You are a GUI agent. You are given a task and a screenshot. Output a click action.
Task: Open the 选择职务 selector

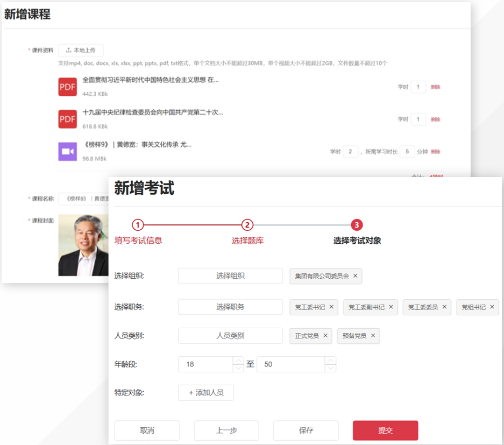coord(230,307)
